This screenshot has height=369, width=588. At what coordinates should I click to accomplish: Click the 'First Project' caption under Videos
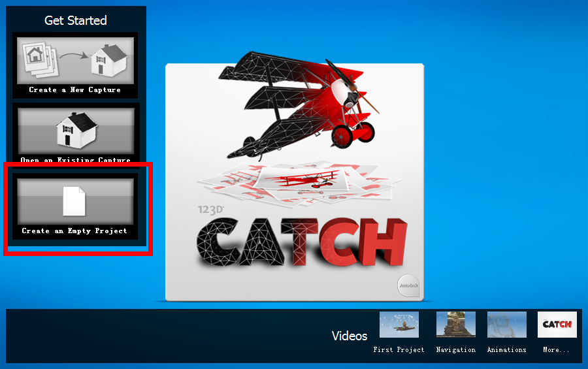tap(399, 349)
